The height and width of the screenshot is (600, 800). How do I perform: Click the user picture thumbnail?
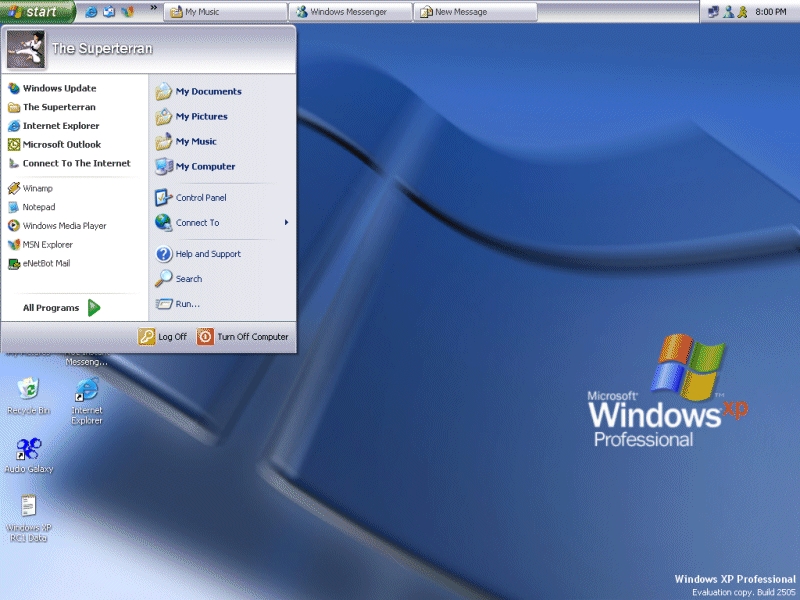26,49
